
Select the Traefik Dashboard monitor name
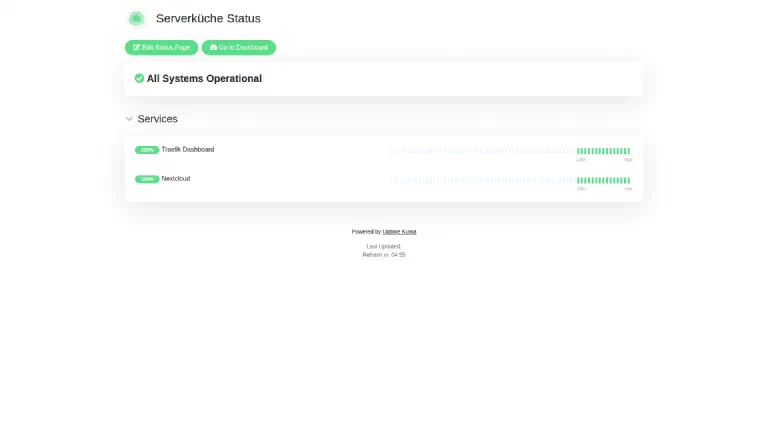tap(188, 149)
